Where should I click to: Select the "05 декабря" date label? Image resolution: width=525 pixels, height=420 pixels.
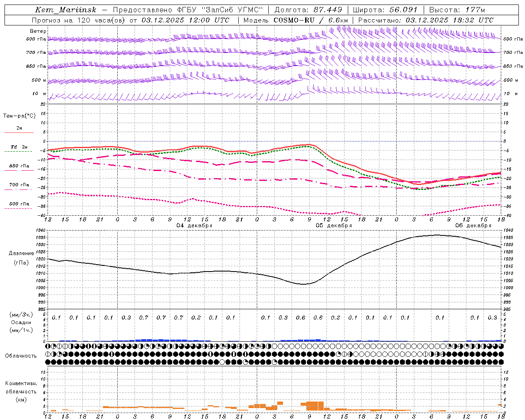334,226
